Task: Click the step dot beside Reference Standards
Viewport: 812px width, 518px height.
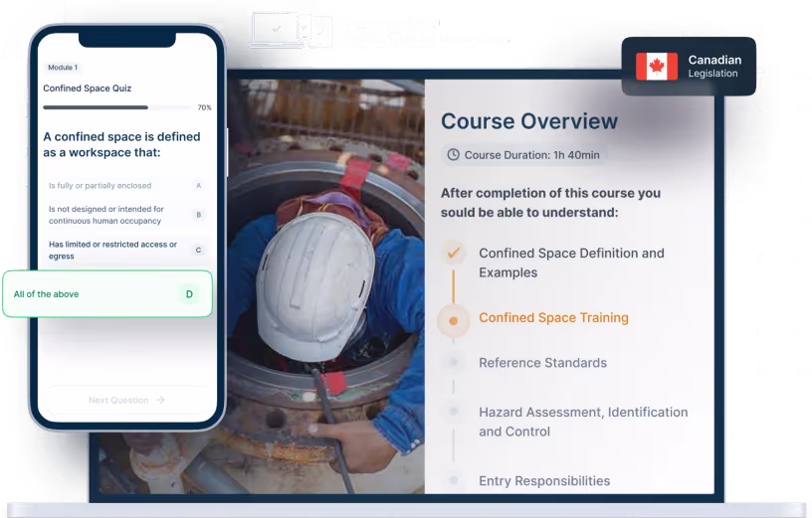Action: pos(453,362)
